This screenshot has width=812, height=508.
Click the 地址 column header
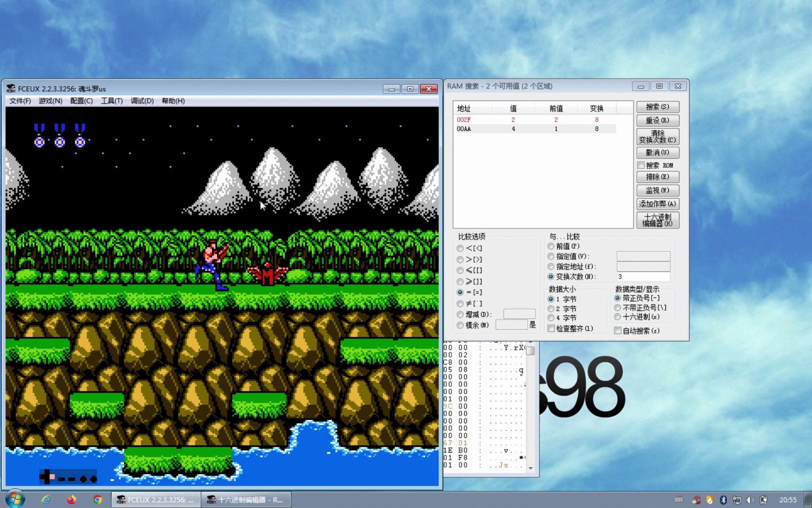tap(473, 109)
